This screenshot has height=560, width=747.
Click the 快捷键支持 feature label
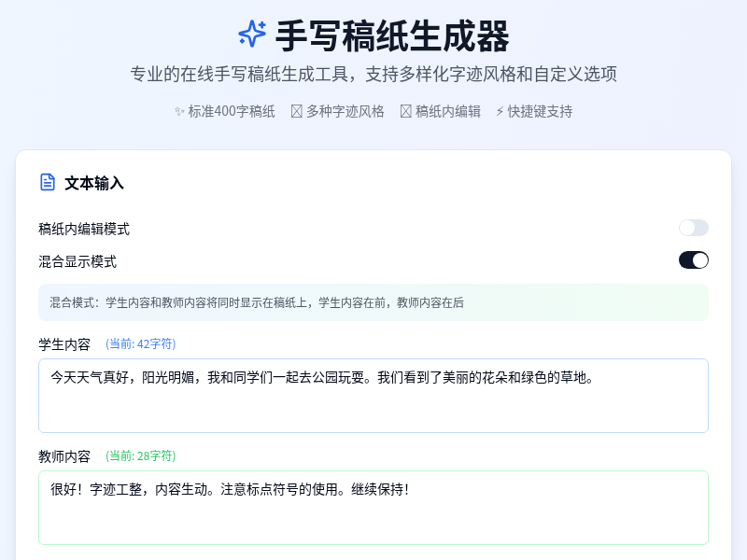pos(540,111)
